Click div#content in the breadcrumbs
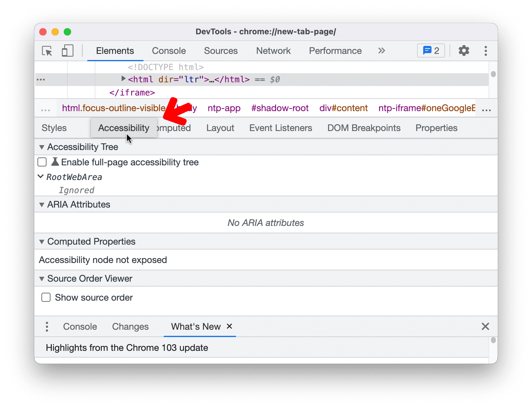The height and width of the screenshot is (409, 532). click(x=343, y=108)
